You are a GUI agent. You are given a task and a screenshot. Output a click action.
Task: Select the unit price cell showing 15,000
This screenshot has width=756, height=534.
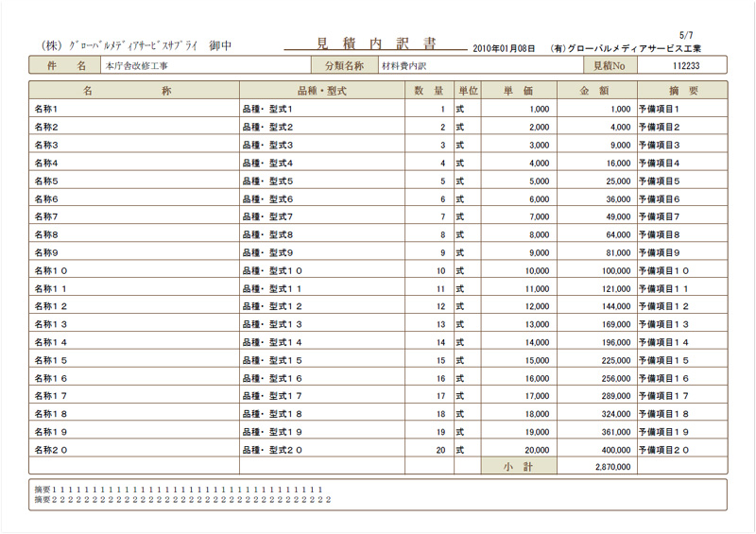click(518, 360)
